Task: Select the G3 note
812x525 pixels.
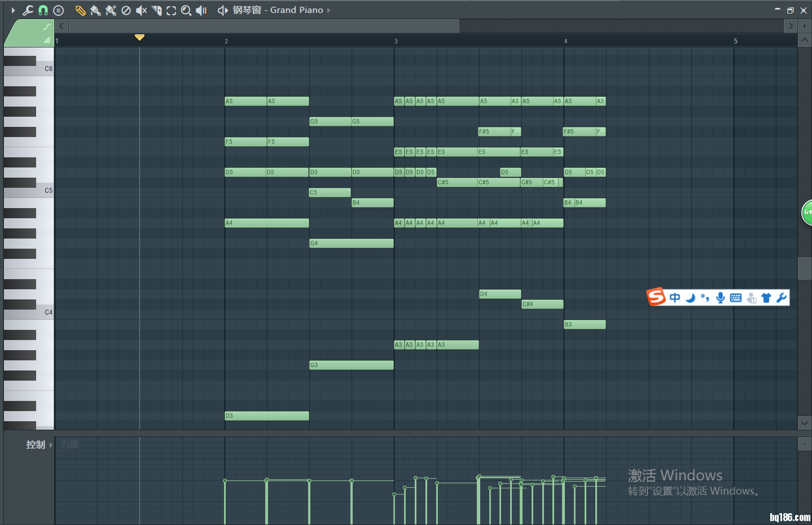Action: (x=352, y=365)
